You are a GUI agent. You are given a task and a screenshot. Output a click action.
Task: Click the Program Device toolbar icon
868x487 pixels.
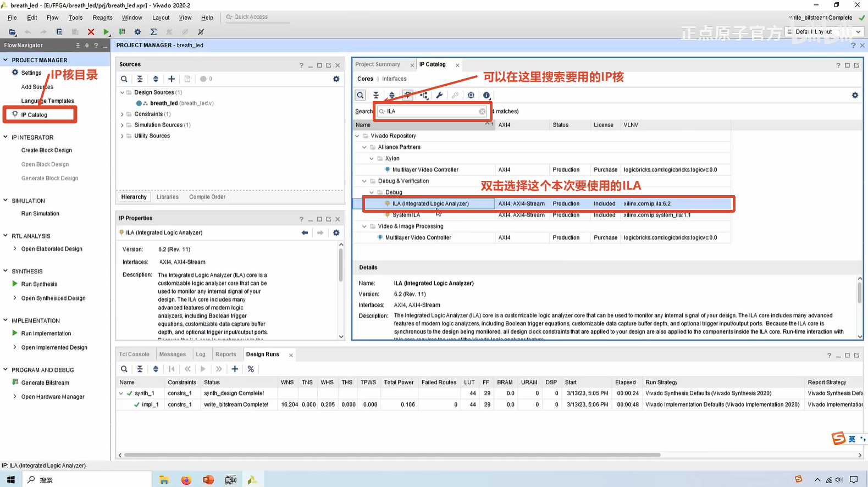pyautogui.click(x=122, y=32)
